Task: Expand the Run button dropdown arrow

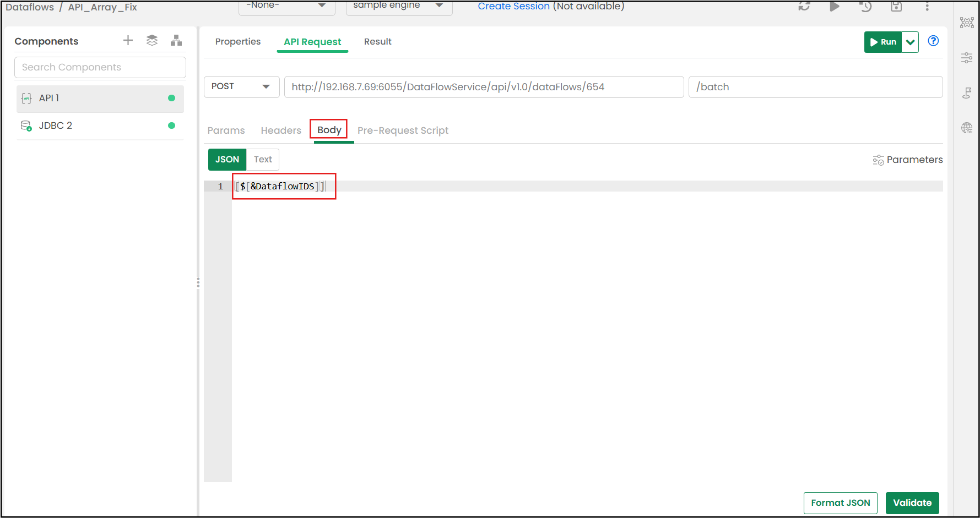Action: (x=910, y=42)
